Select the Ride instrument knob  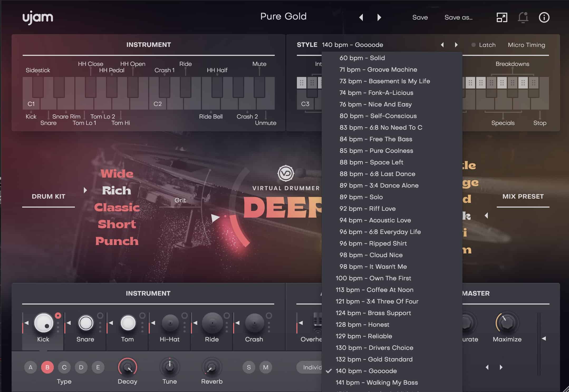point(212,323)
